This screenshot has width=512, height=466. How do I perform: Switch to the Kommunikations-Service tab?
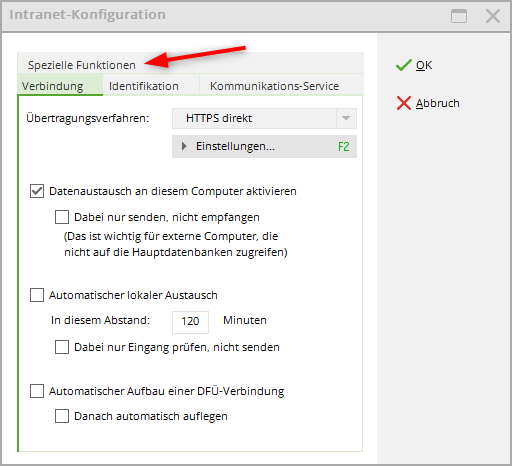(274, 86)
